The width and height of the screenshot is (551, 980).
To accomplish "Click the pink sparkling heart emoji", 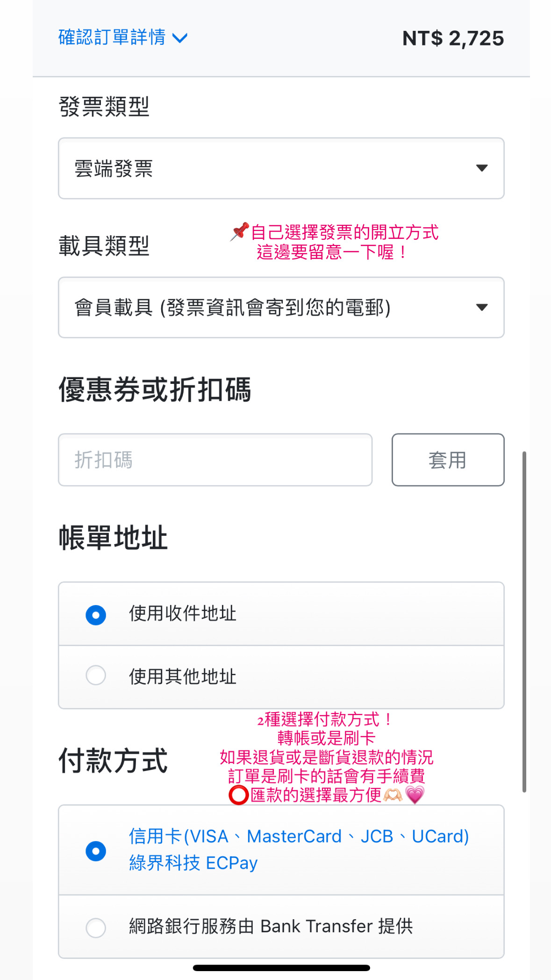I will (x=415, y=795).
